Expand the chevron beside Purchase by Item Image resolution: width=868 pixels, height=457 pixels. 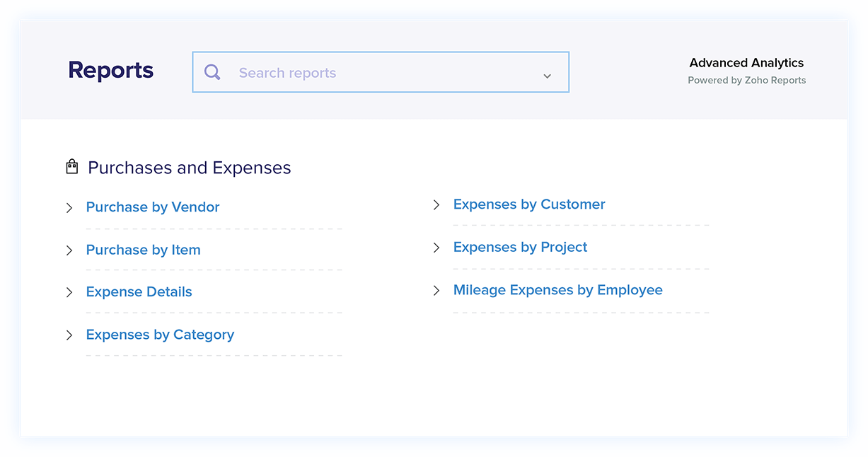point(69,250)
